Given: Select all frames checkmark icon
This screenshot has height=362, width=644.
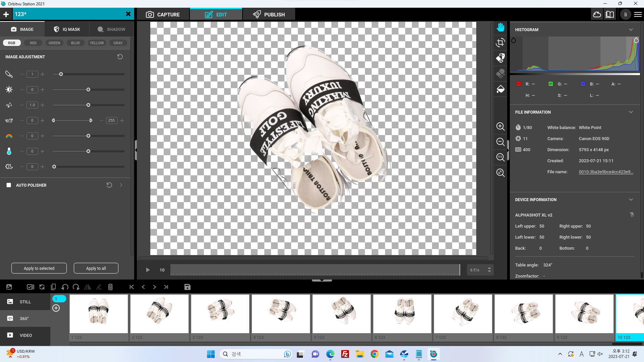Looking at the screenshot, I should click(31, 287).
